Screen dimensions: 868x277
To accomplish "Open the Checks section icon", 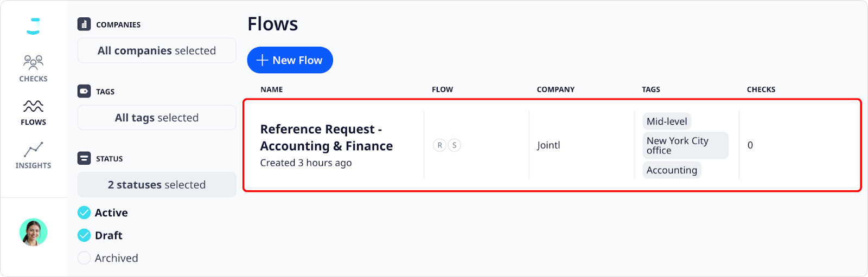I will click(x=33, y=62).
